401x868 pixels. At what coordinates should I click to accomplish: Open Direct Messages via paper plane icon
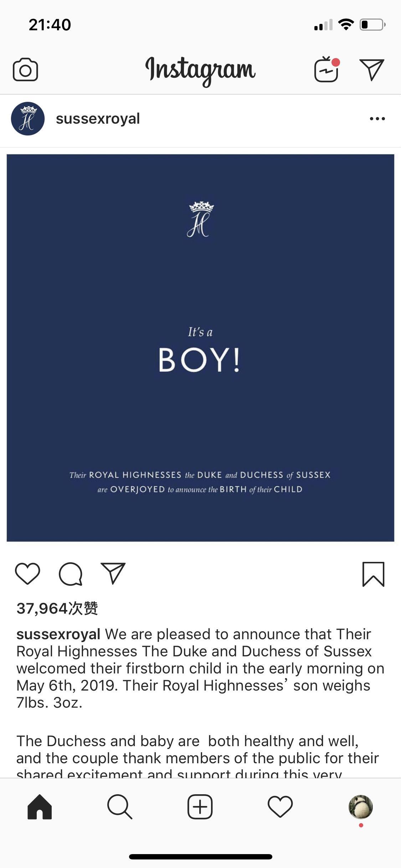pyautogui.click(x=373, y=70)
